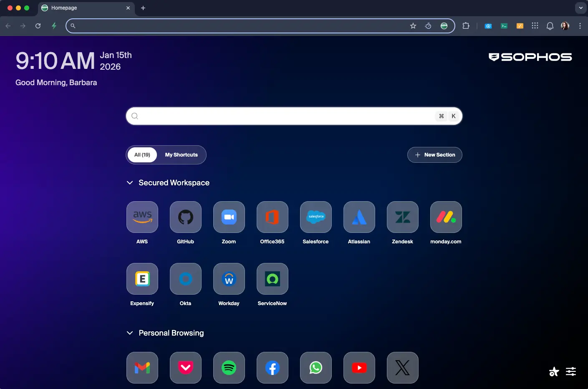This screenshot has width=588, height=389.
Task: Click the WhatsApp shortcut icon
Action: pos(316,368)
